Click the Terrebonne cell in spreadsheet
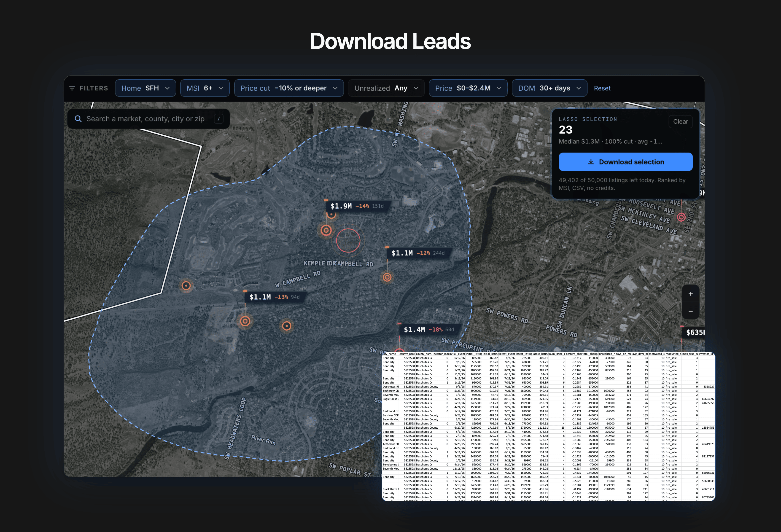The height and width of the screenshot is (532, 781). (390, 465)
